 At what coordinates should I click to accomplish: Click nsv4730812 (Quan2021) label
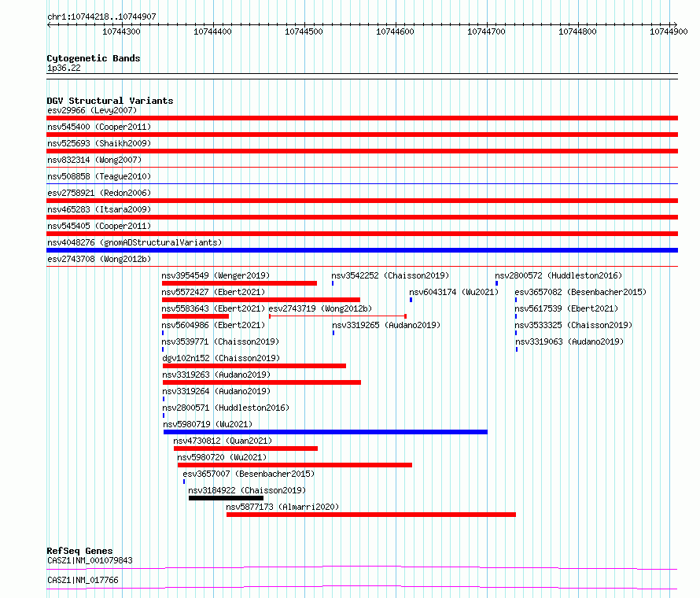click(x=223, y=441)
